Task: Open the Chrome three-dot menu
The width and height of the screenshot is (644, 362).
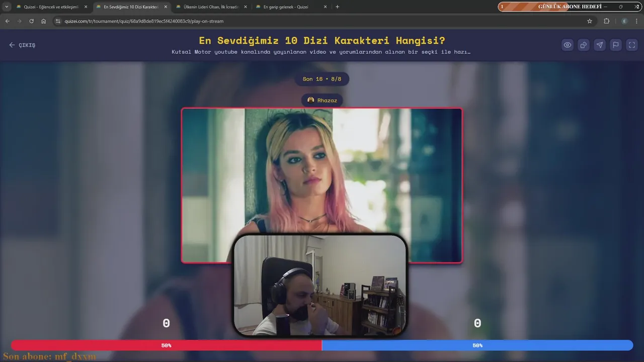Action: 637,21
